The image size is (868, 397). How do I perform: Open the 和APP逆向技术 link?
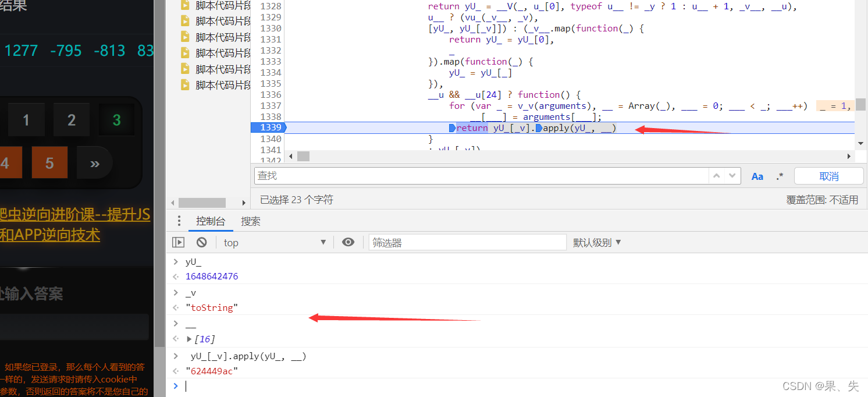(50, 235)
